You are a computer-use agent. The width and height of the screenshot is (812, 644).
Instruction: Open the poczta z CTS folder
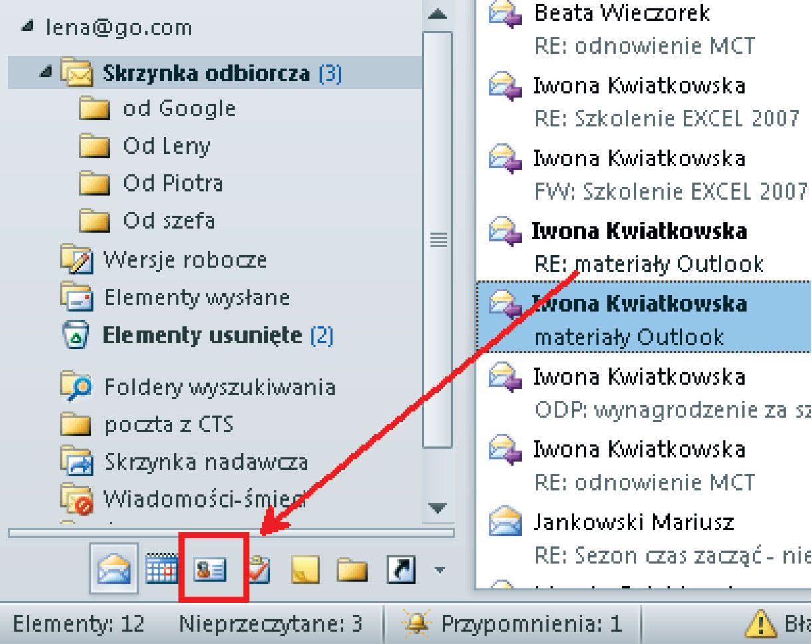point(168,424)
